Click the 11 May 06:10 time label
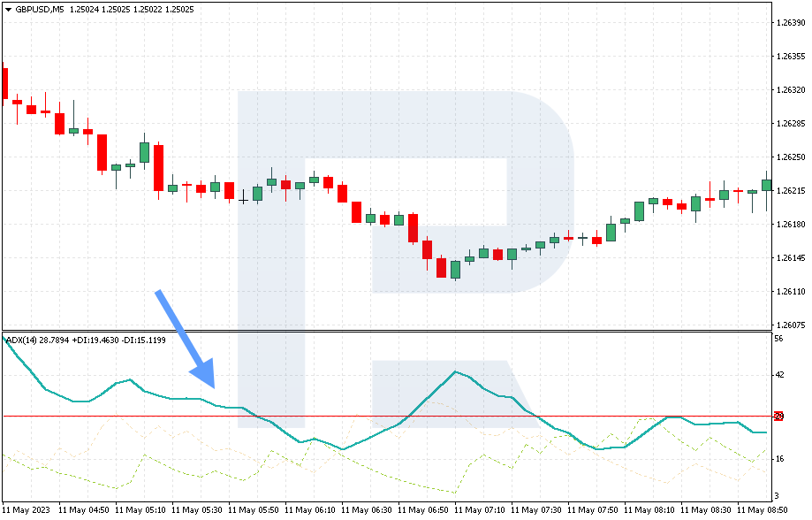 (310, 510)
